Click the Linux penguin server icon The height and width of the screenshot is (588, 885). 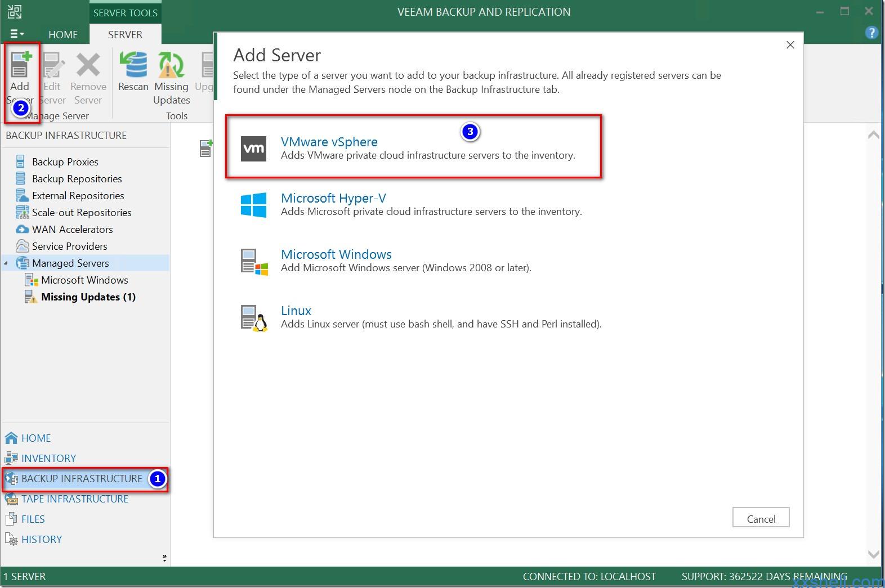254,318
